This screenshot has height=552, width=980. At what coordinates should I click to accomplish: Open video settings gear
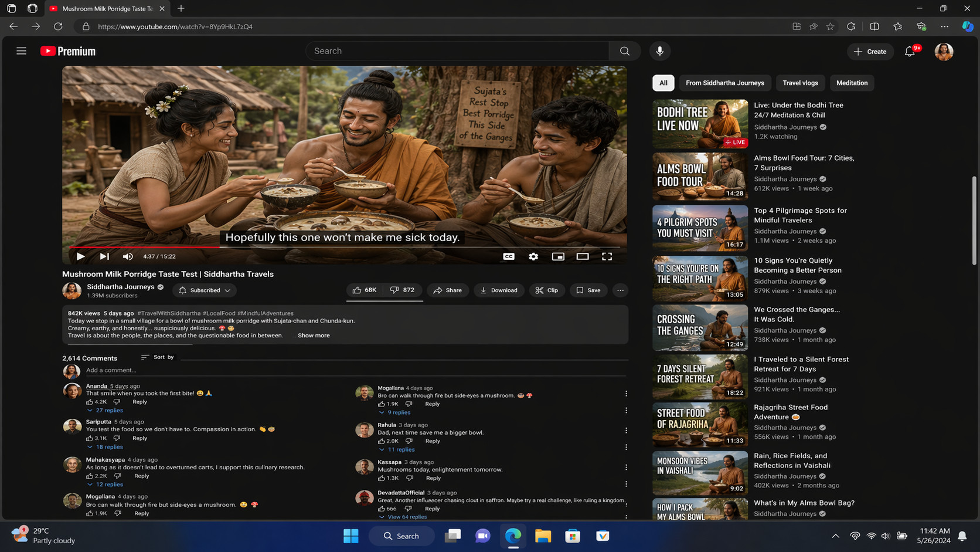[x=533, y=256]
